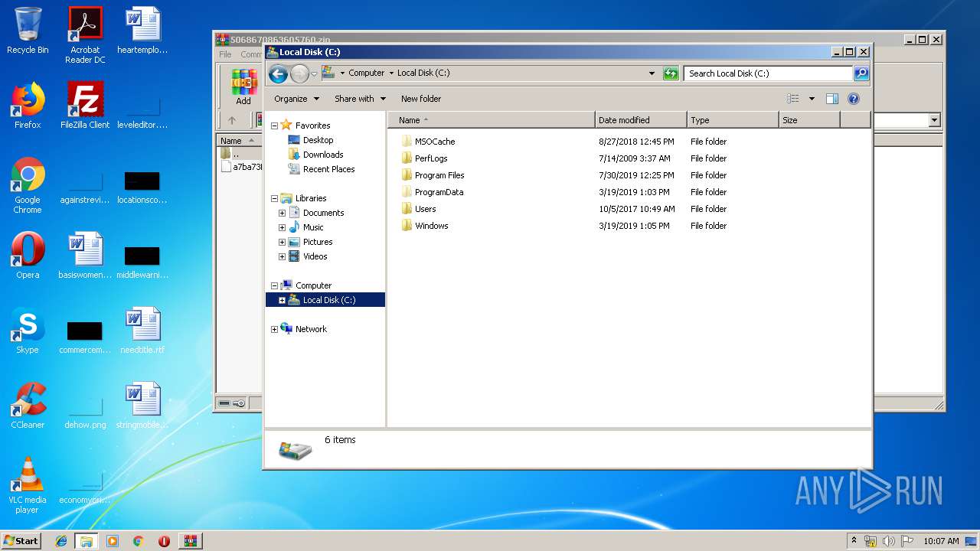The height and width of the screenshot is (551, 980).
Task: Collapse the Computer tree section
Action: (x=274, y=285)
